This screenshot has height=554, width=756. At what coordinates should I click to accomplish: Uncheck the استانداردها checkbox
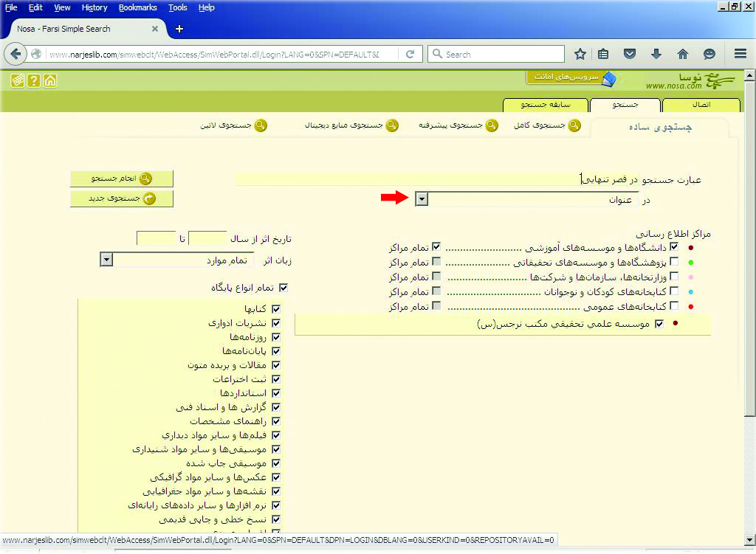[276, 393]
